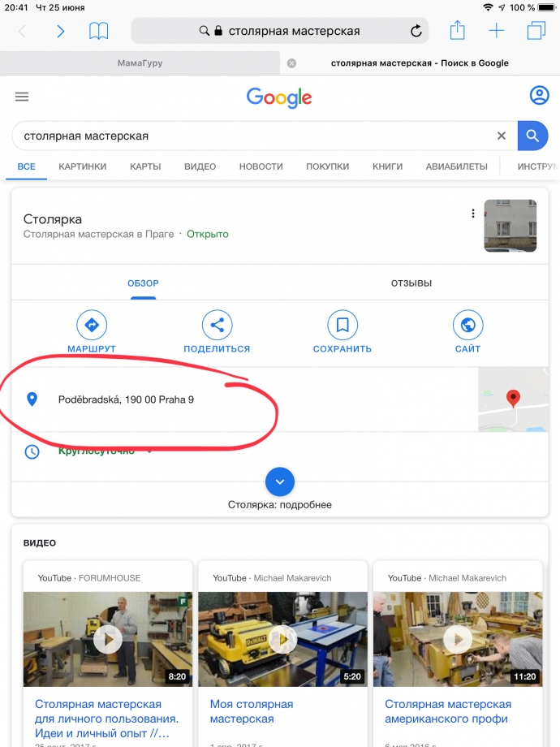
Task: Open Google account profile icon
Action: click(x=539, y=96)
